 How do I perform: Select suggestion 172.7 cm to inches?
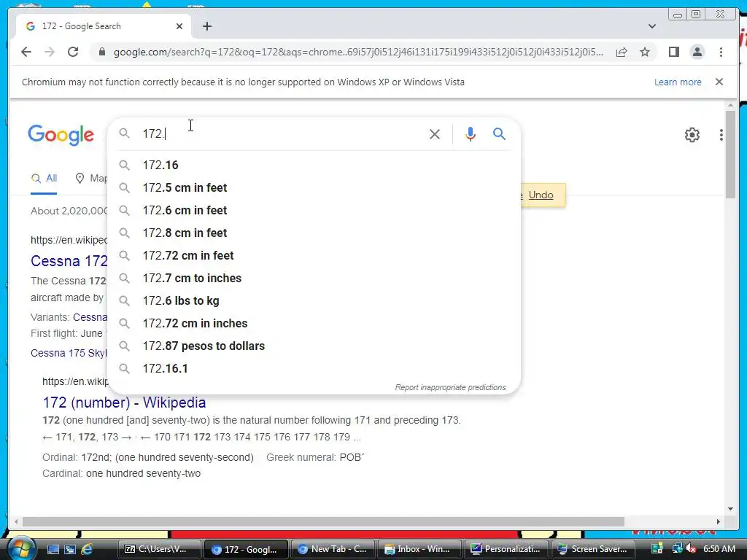pos(314,278)
